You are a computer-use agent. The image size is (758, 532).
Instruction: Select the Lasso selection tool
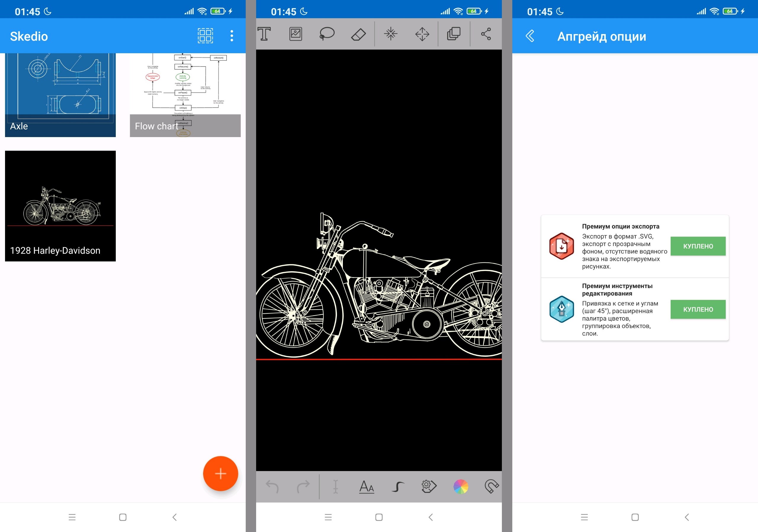point(327,34)
